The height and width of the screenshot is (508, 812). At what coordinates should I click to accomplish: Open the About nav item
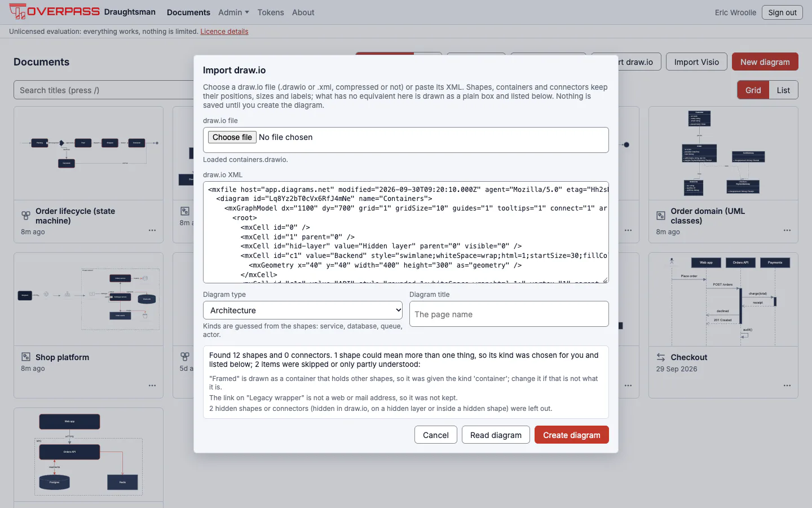[303, 12]
